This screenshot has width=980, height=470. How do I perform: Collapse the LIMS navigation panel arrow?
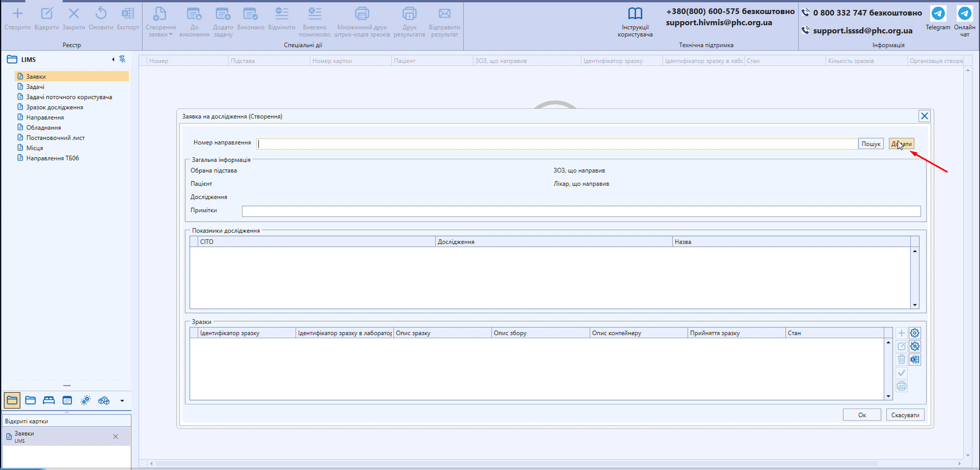113,59
